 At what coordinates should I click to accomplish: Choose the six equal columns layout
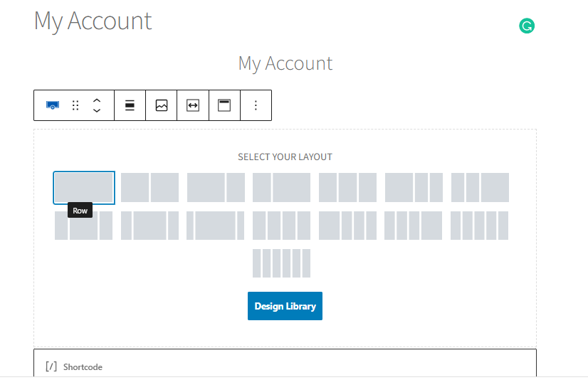click(282, 263)
